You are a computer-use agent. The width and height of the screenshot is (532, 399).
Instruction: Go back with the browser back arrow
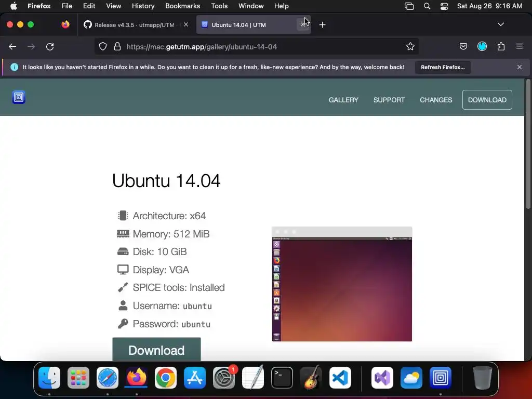point(12,47)
